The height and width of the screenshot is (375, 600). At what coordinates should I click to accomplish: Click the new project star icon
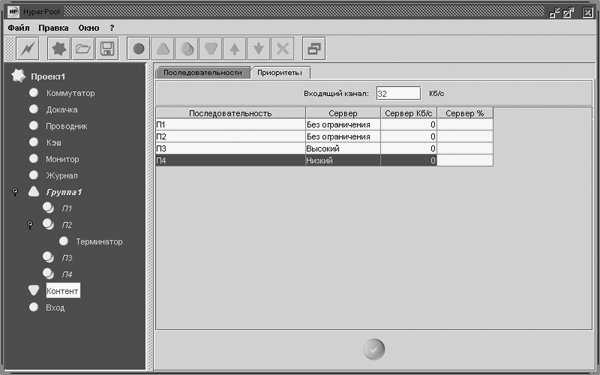pos(59,49)
